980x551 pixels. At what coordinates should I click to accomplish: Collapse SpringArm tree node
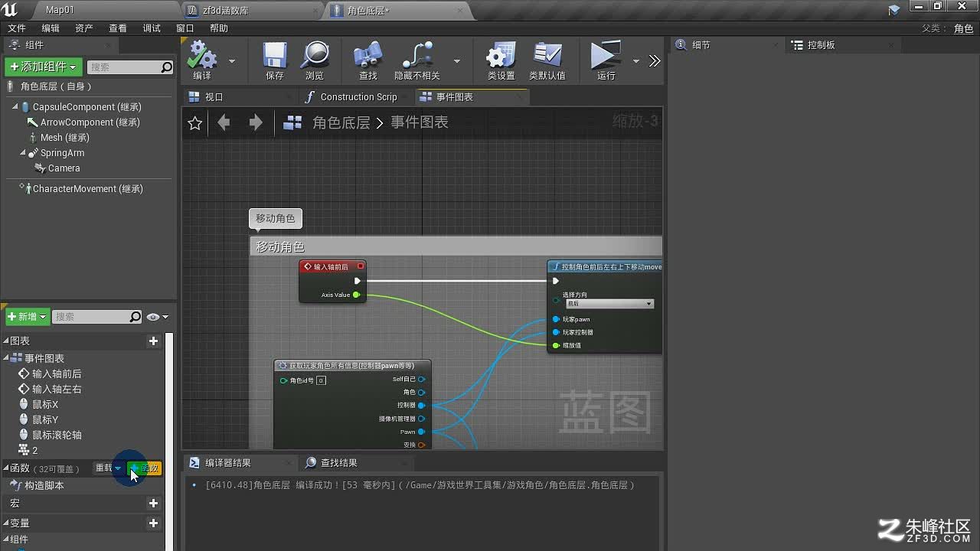click(x=23, y=153)
